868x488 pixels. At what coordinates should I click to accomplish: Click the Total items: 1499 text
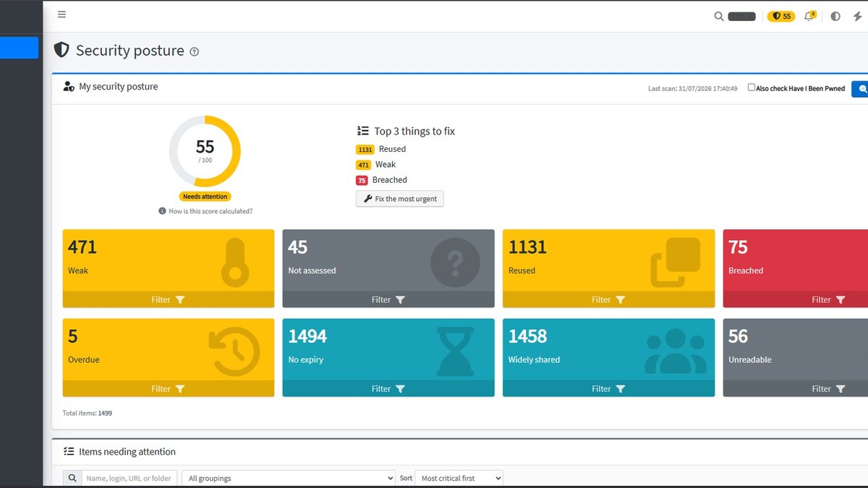coord(88,414)
